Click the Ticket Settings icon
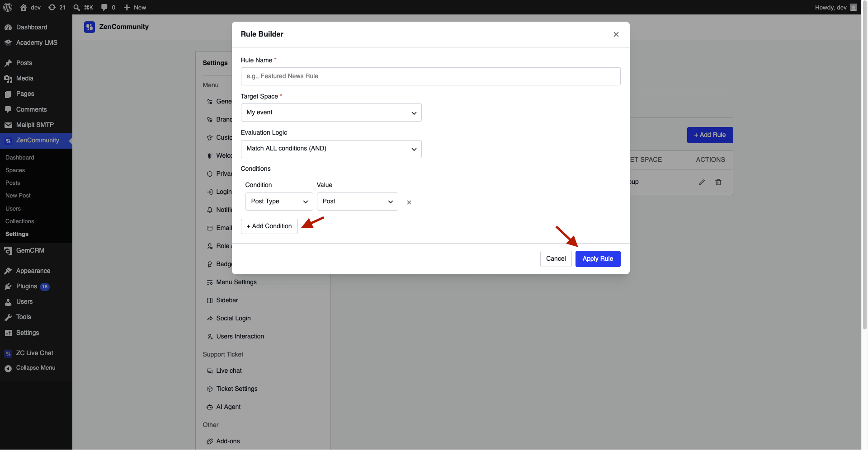The image size is (868, 460). coord(210,389)
